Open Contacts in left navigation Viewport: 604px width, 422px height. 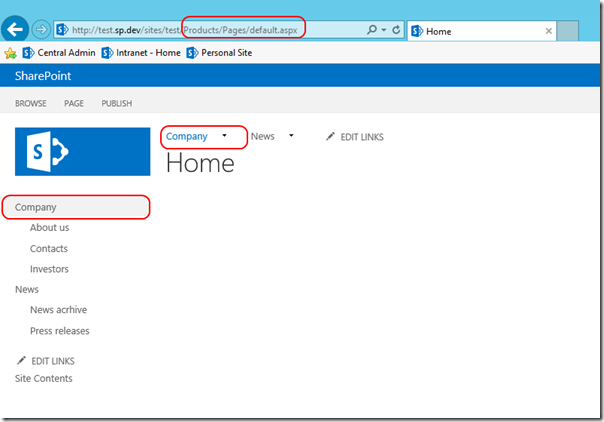pyautogui.click(x=49, y=249)
